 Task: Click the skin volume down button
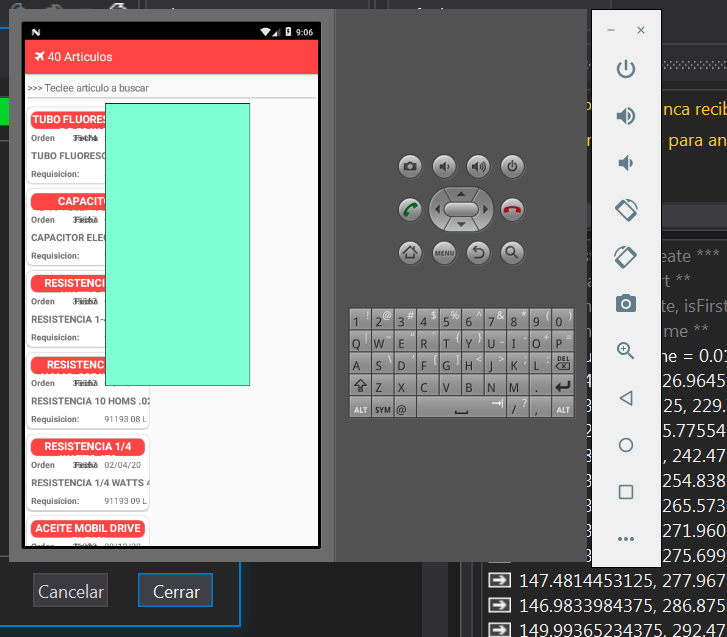[444, 166]
